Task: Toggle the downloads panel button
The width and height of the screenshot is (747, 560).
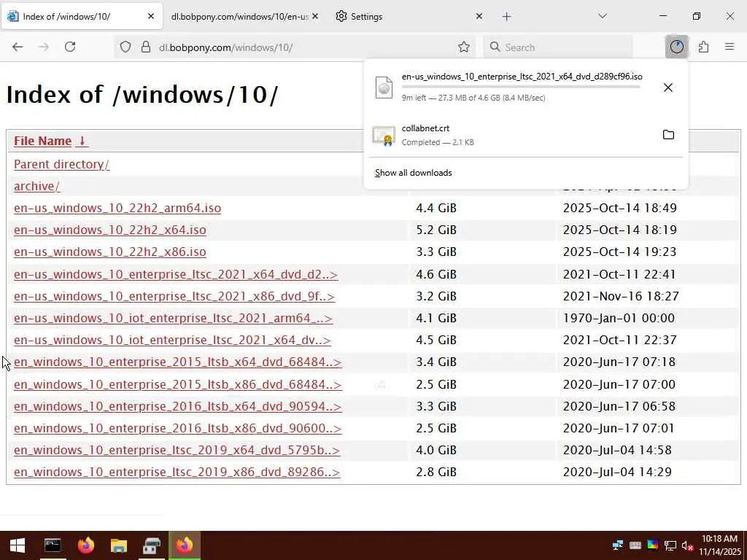Action: pos(676,47)
